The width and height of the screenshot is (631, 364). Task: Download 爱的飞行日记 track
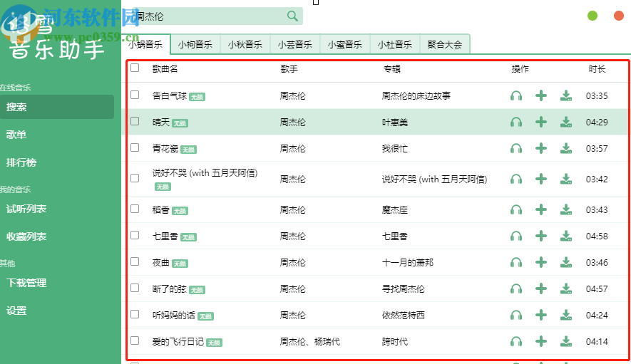point(566,341)
